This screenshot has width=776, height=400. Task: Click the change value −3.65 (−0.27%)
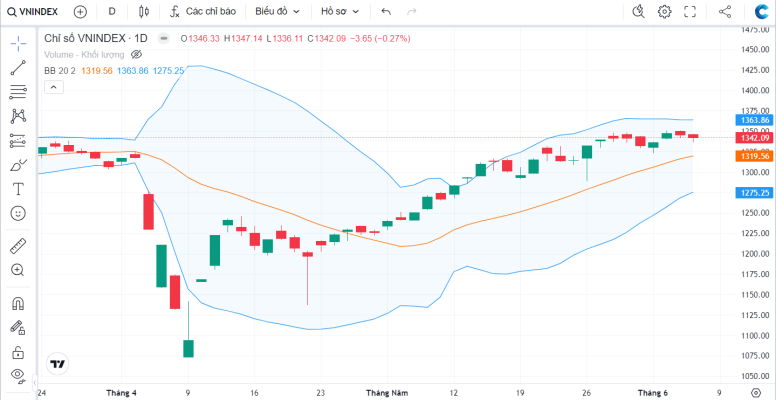pyautogui.click(x=380, y=38)
